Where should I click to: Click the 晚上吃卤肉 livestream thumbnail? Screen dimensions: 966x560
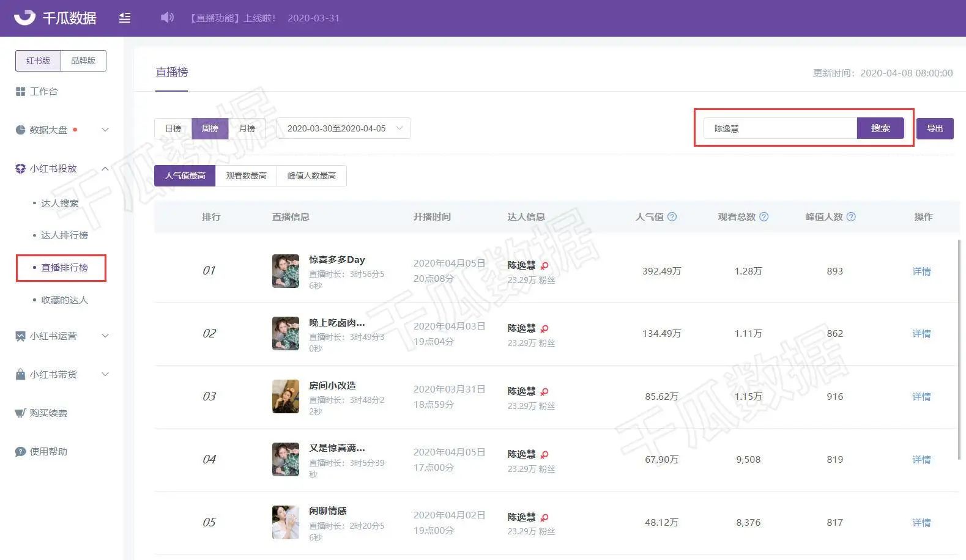click(286, 333)
